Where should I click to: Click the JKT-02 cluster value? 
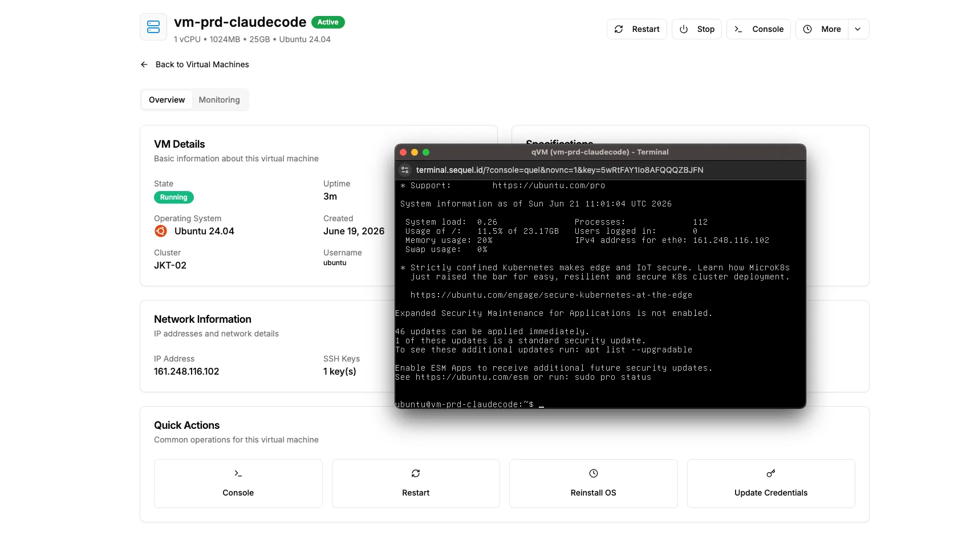coord(170,265)
